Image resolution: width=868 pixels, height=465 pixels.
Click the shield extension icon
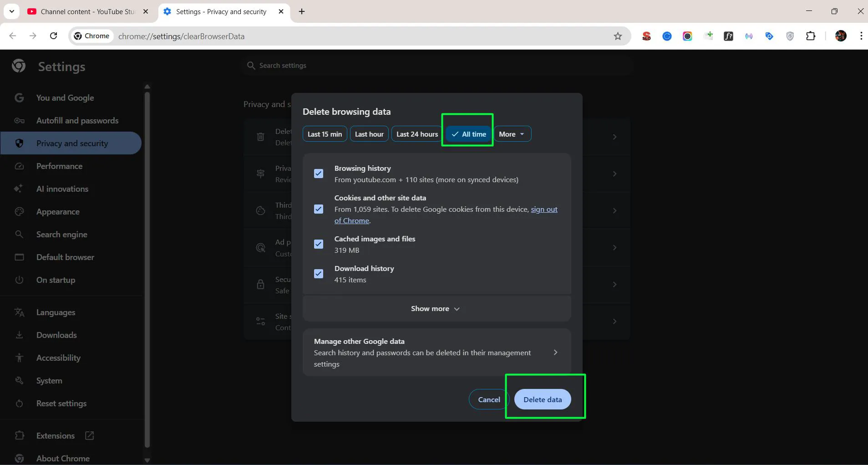coord(790,36)
